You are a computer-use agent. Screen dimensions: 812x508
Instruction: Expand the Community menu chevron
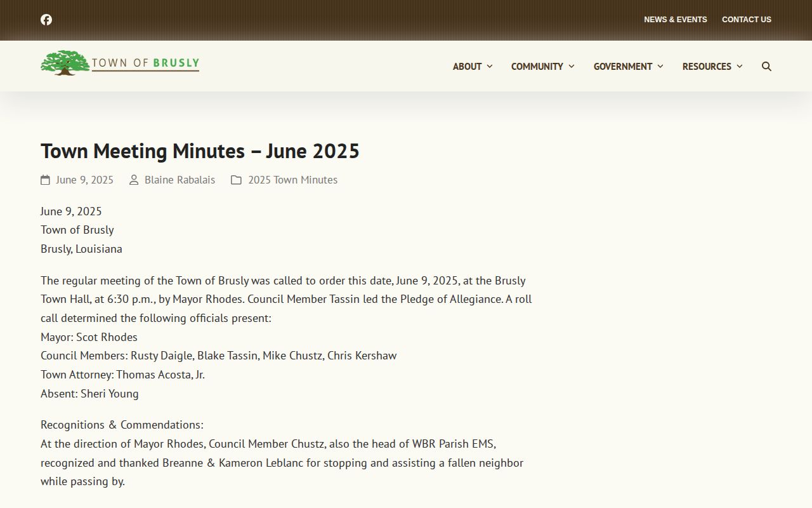click(x=571, y=67)
